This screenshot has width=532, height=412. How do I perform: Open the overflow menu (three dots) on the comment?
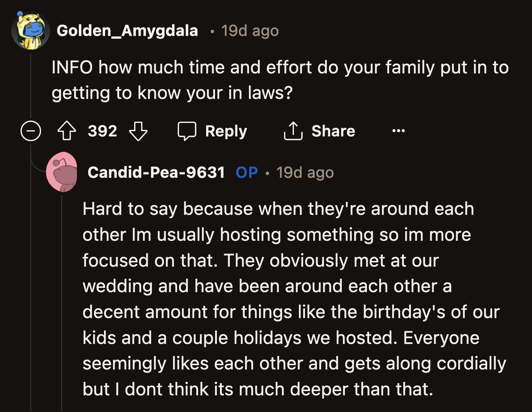pos(398,131)
